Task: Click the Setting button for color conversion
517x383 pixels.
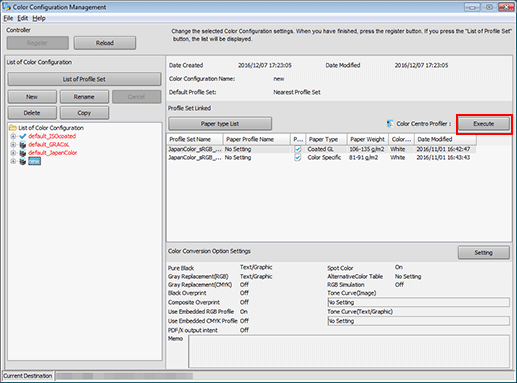Action: [483, 253]
